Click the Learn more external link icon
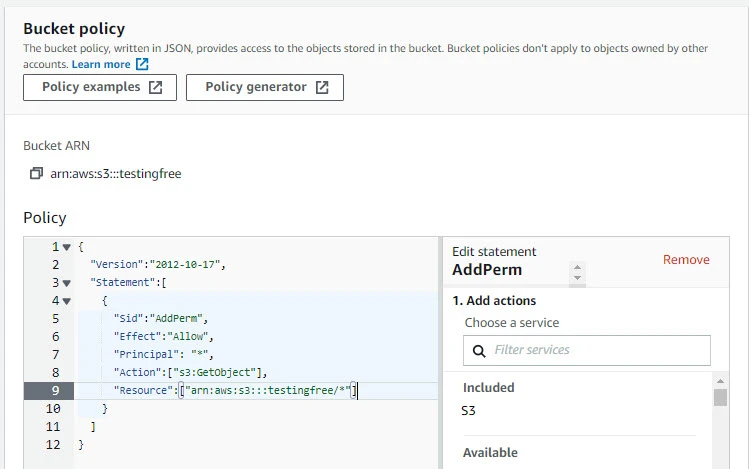The image size is (749, 469). click(x=142, y=64)
